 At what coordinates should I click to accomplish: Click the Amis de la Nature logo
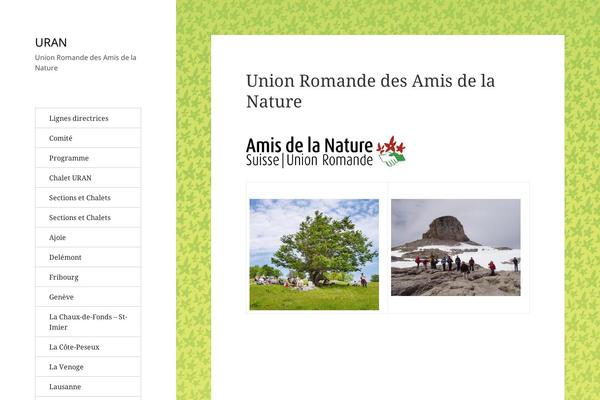326,152
